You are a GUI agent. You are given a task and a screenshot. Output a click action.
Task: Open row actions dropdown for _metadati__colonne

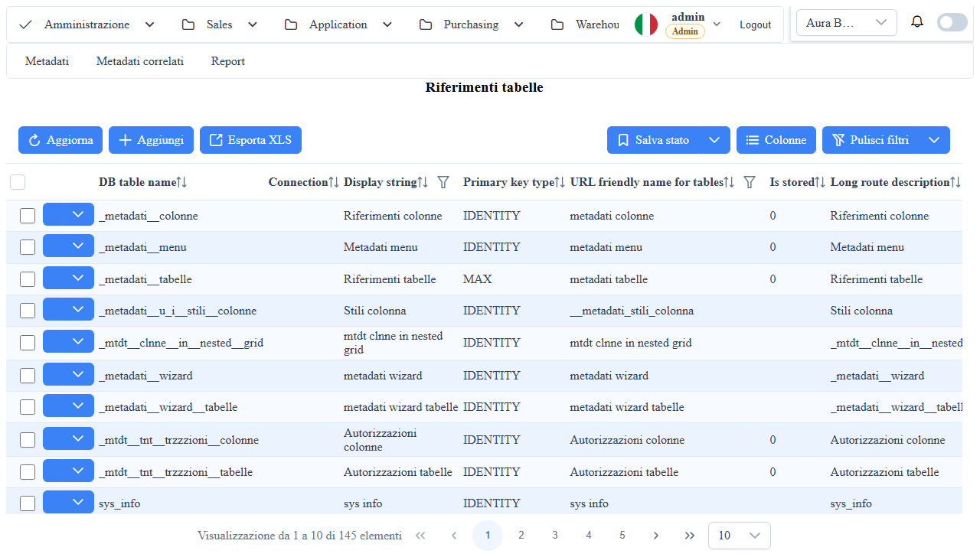coord(68,214)
